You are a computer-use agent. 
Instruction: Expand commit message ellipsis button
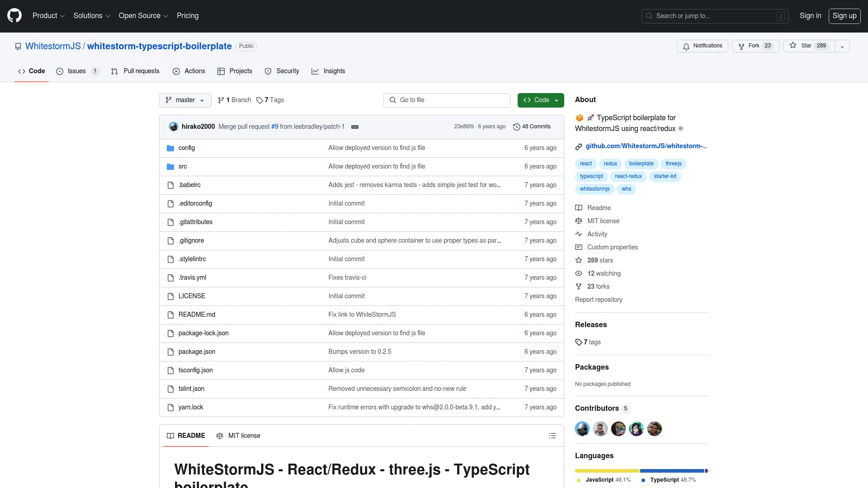coord(355,127)
